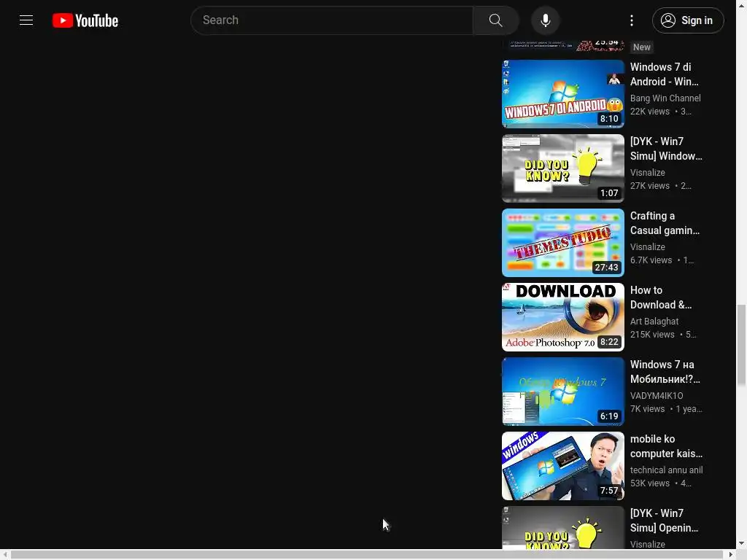
Task: Click horizontal scrollbar left arrow
Action: click(4, 555)
